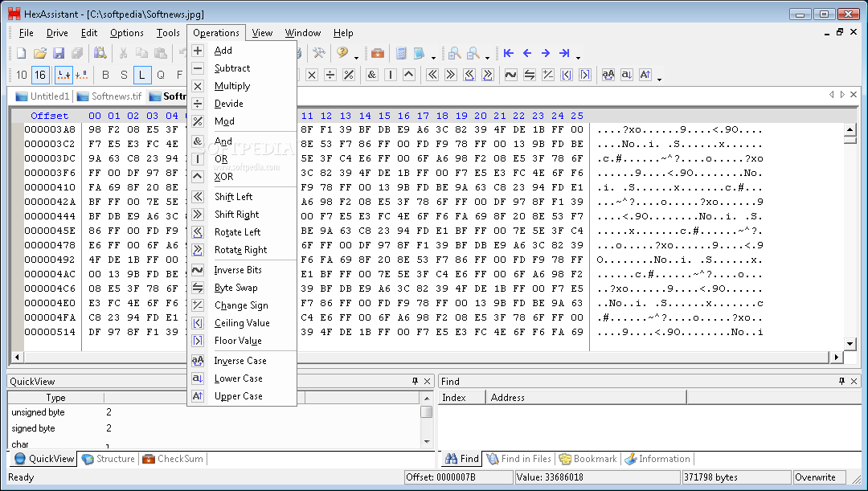Click the toolbar XOR caret icon
868x491 pixels.
(409, 75)
